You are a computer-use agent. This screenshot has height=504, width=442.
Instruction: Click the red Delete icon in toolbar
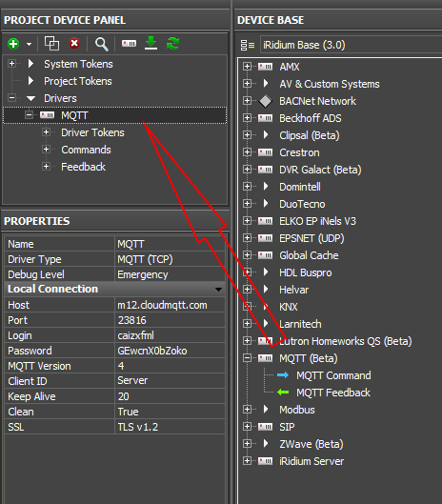pos(74,43)
